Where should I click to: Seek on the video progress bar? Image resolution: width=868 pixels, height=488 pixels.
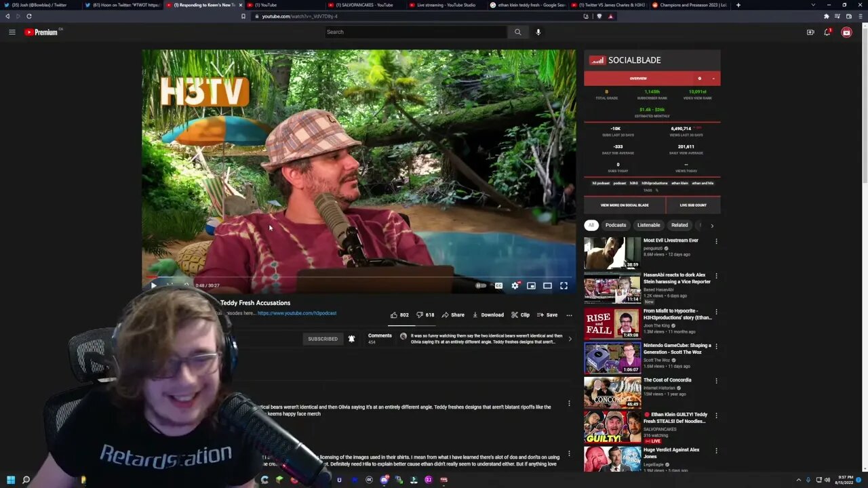[359, 277]
